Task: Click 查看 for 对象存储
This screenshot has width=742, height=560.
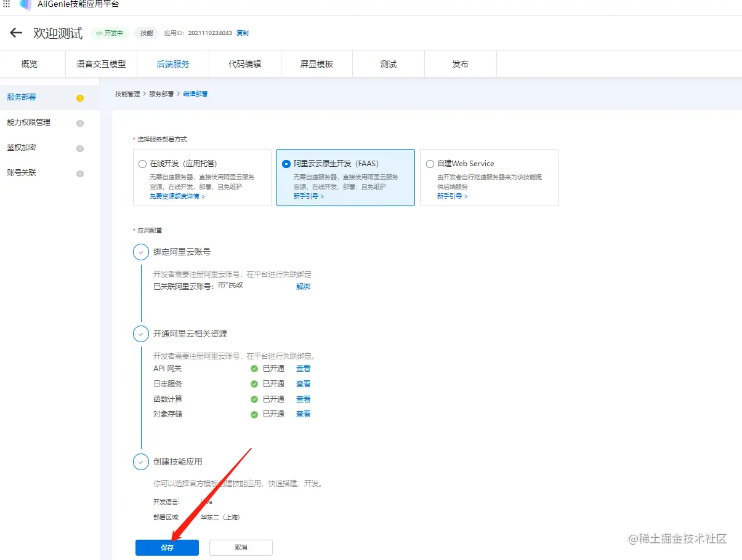Action: point(303,414)
